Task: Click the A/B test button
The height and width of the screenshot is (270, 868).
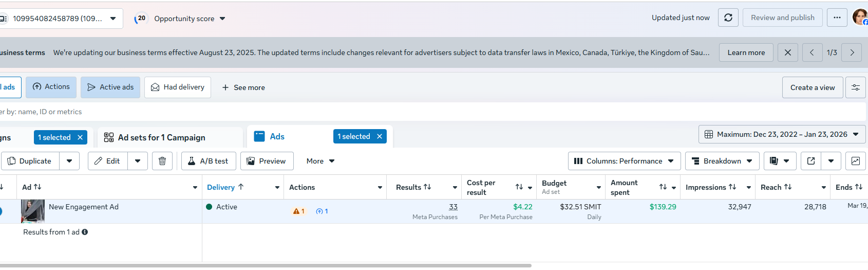Action: point(209,161)
